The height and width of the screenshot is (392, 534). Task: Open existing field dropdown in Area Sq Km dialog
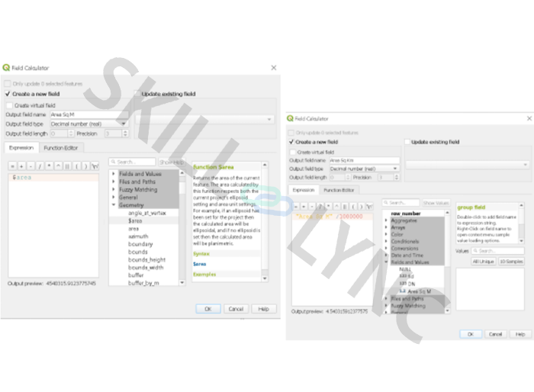click(x=467, y=165)
